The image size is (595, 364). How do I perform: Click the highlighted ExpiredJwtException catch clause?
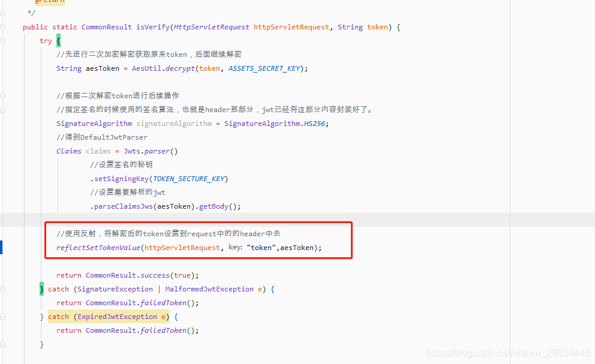(109, 317)
